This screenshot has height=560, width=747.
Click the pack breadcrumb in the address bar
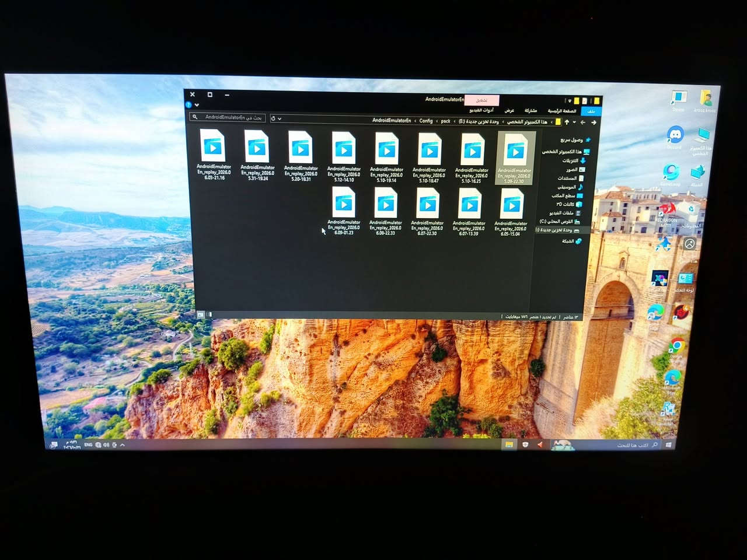tap(446, 121)
